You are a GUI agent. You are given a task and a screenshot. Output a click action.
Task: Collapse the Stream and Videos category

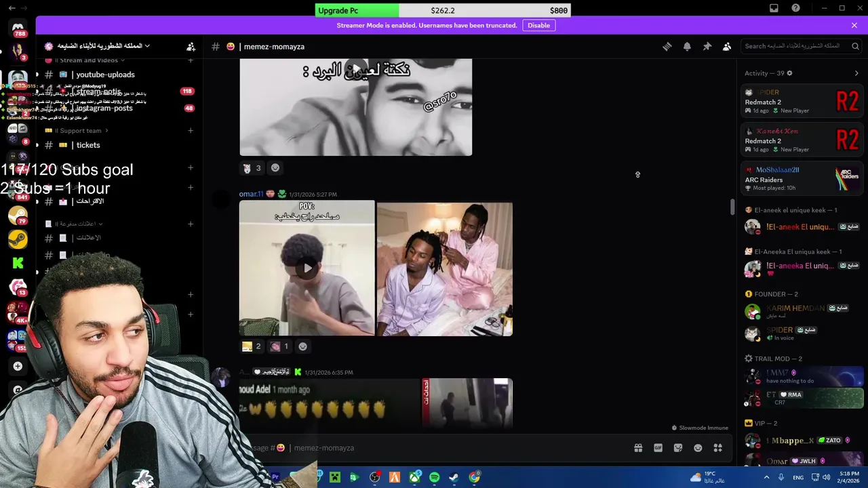pos(85,60)
